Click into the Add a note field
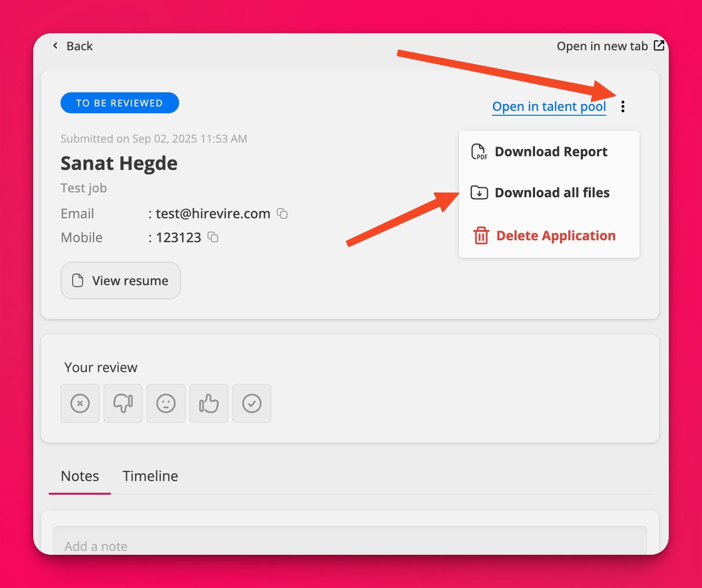The width and height of the screenshot is (702, 588). tap(350, 543)
